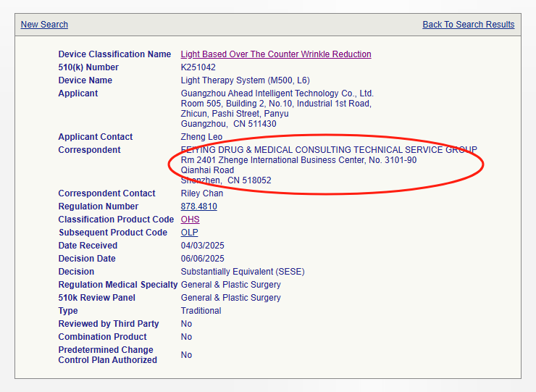The image size is (536, 392).
Task: Click the New Search link
Action: point(44,25)
